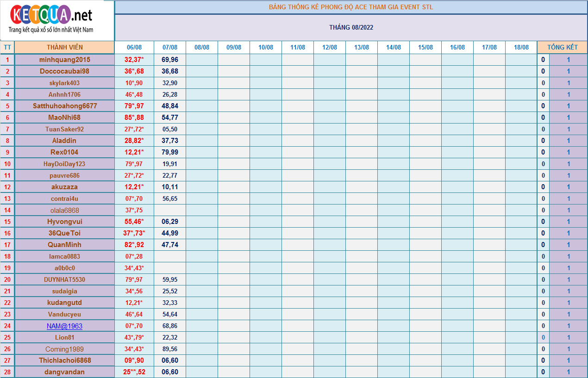Image resolution: width=588 pixels, height=378 pixels.
Task: Select the Doccocaubai98 member cell
Action: point(64,71)
